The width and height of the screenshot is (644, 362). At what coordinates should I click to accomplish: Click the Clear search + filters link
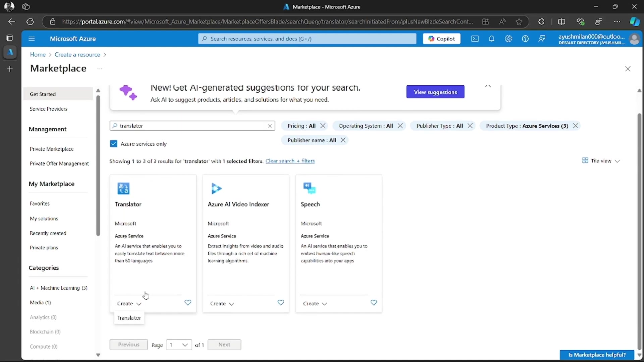click(290, 161)
